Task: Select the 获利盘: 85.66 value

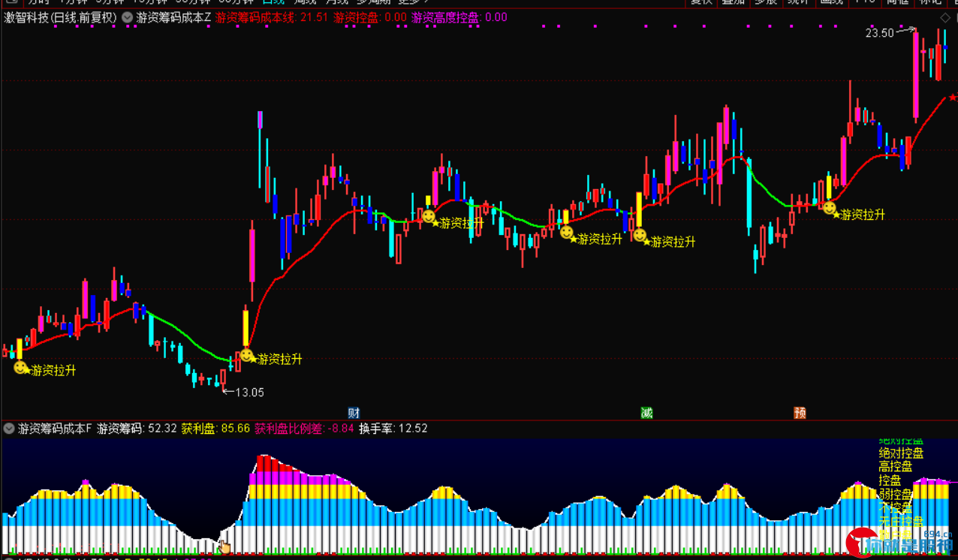Action: pos(215,429)
